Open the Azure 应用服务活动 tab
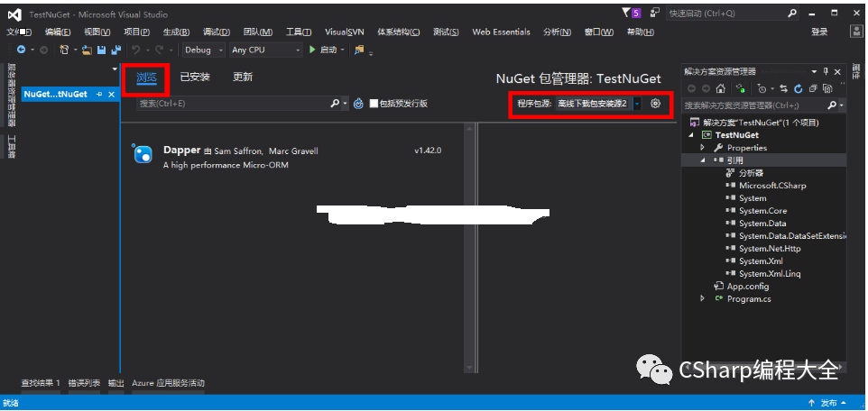Screen dimensions: 868x411 point(169,383)
